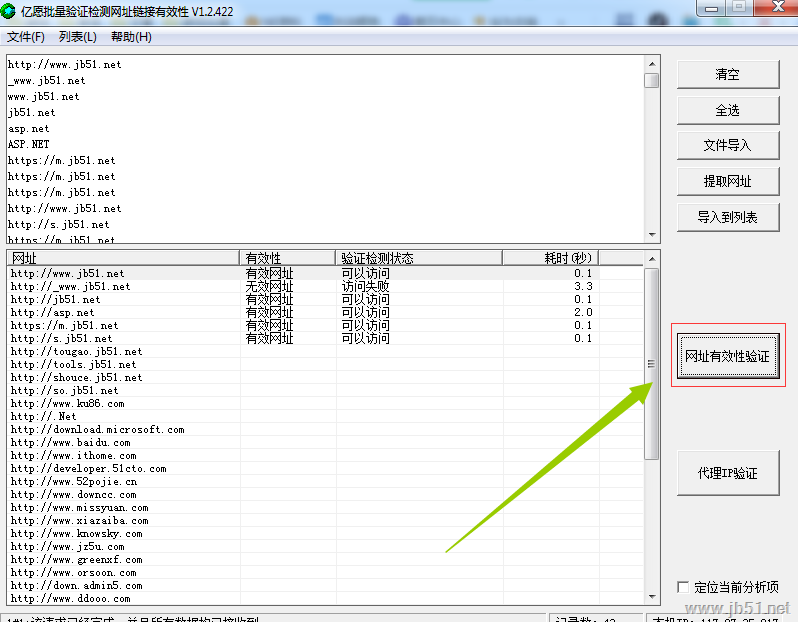Click the results list down-scroll arrow

click(652, 597)
